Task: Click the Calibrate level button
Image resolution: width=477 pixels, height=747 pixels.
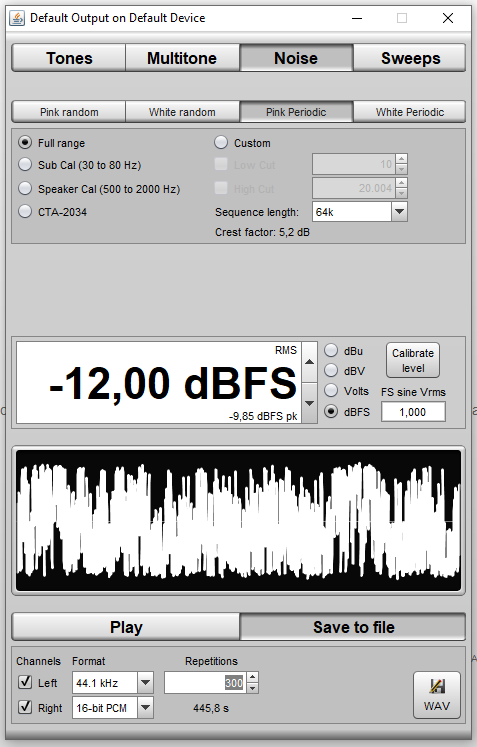Action: [413, 360]
